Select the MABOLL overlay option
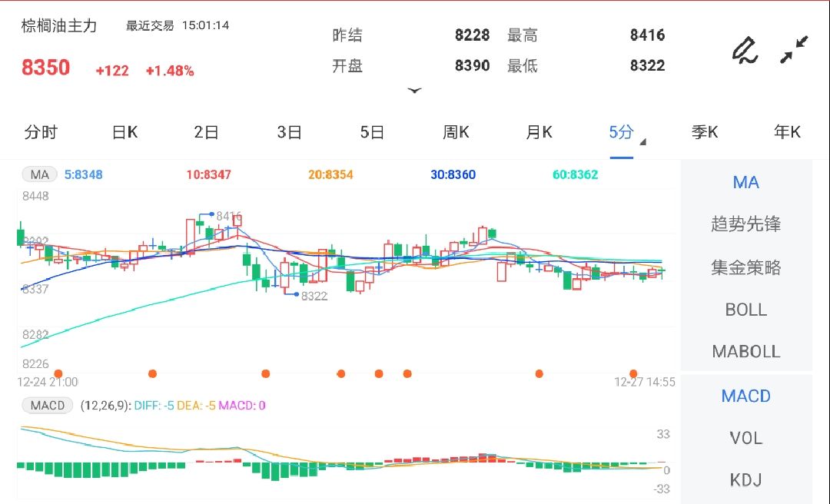Screen dimensions: 830x504 tap(745, 351)
